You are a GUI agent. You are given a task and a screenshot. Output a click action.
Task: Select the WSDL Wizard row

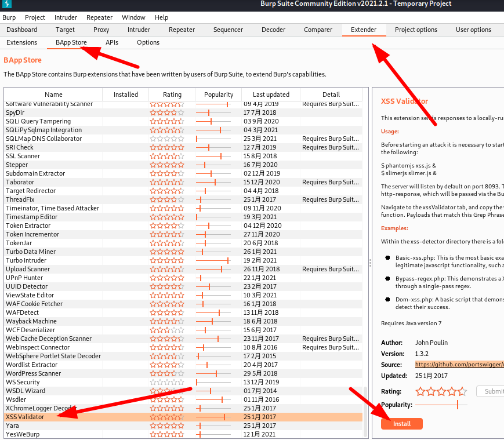point(183,391)
